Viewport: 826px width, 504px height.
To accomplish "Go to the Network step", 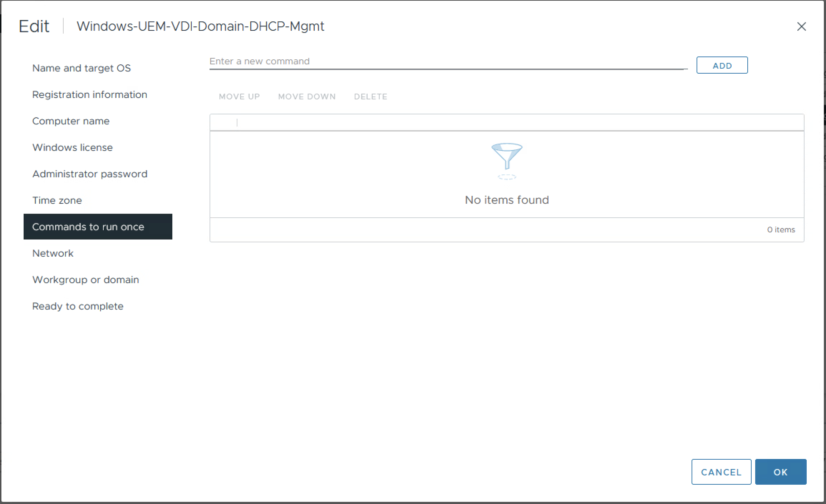I will click(53, 253).
